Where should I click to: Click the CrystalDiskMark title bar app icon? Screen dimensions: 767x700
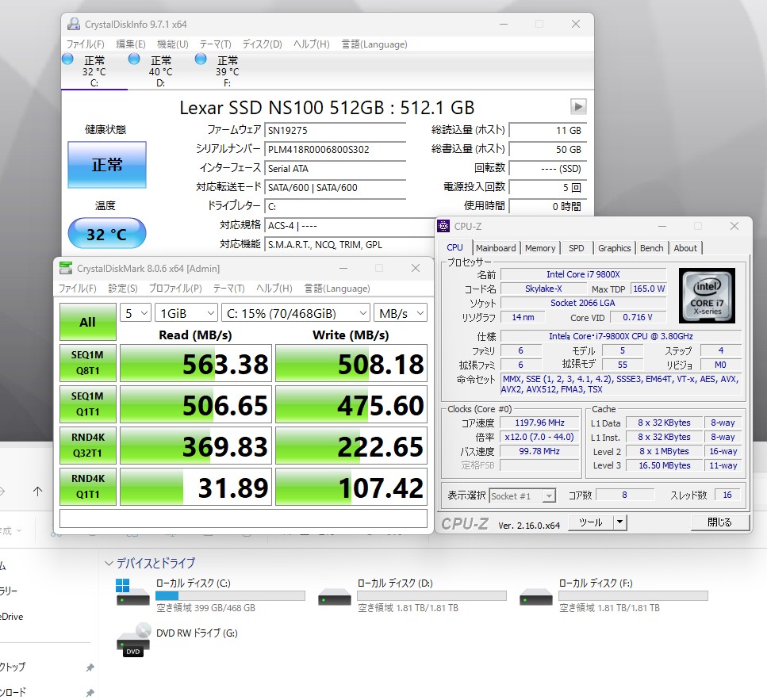coord(65,268)
